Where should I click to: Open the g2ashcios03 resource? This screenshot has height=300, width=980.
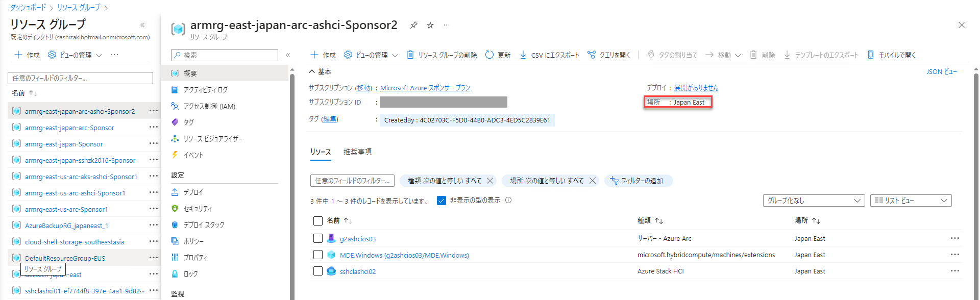click(358, 239)
